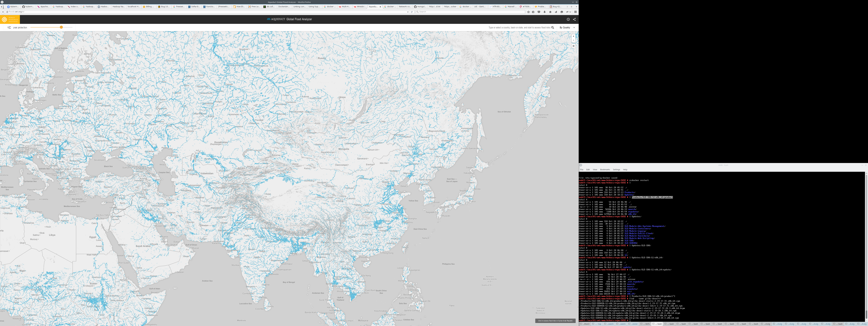Click the year protection slider handle
This screenshot has width=868, height=326.
61,27
